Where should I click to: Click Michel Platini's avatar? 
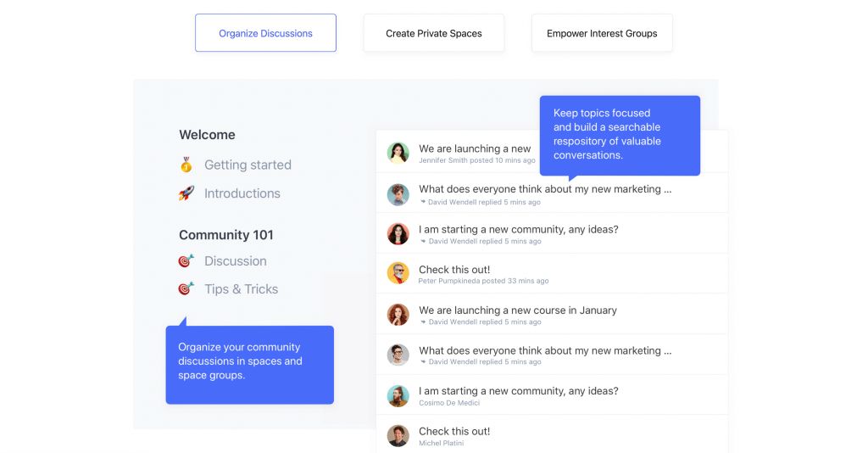coord(398,436)
